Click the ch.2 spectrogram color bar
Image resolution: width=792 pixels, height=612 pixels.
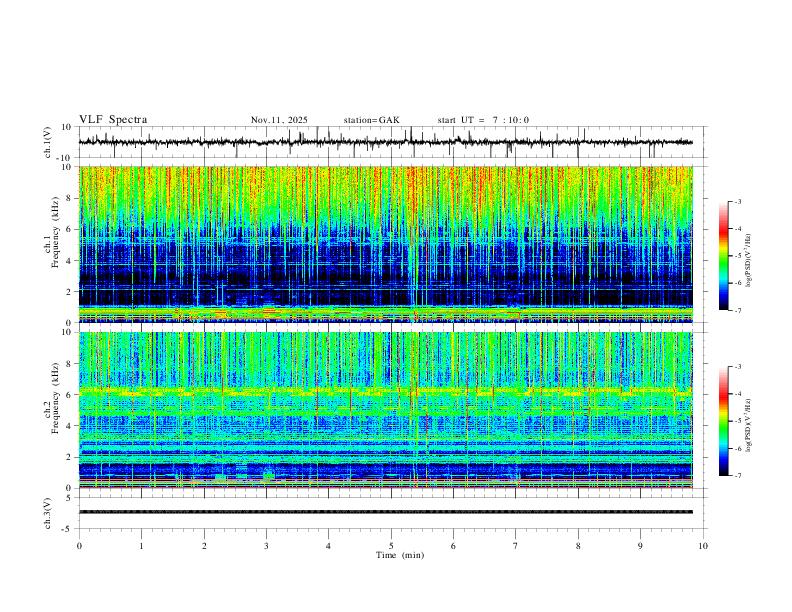click(x=723, y=421)
